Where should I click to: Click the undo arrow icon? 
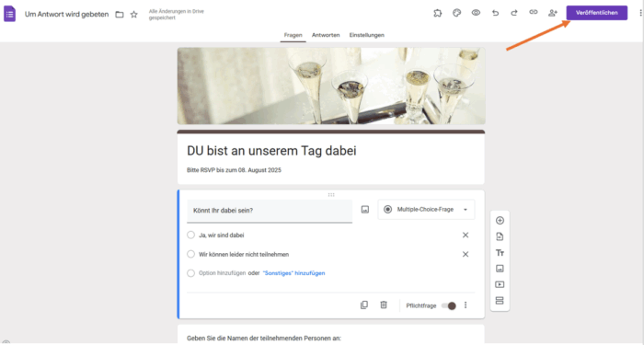click(495, 13)
